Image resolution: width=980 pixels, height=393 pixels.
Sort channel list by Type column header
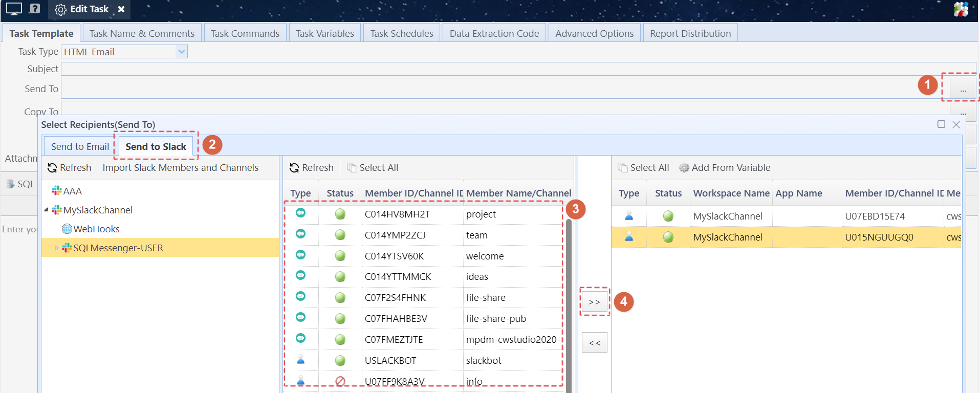[300, 193]
